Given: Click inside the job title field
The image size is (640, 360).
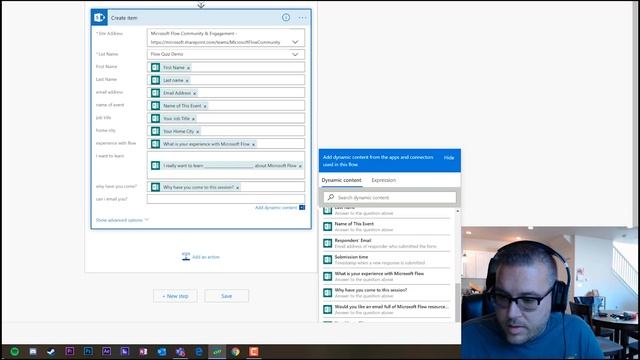Looking at the screenshot, I should click(226, 118).
